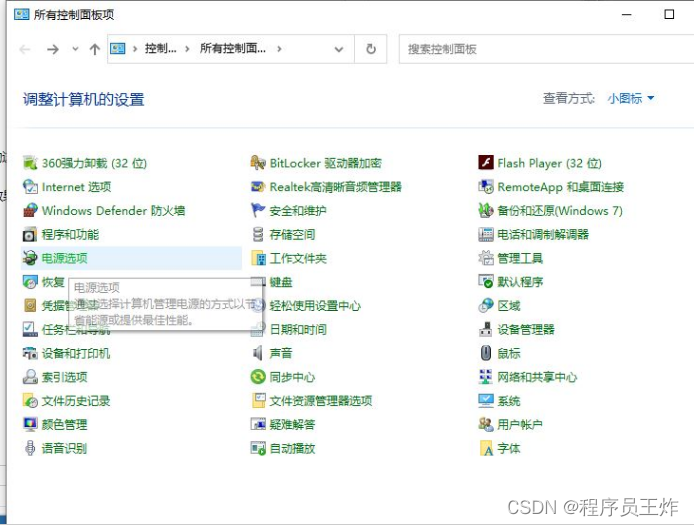Click the Windows Defender 防火墙 icon
694x526 pixels.
pyautogui.click(x=30, y=210)
